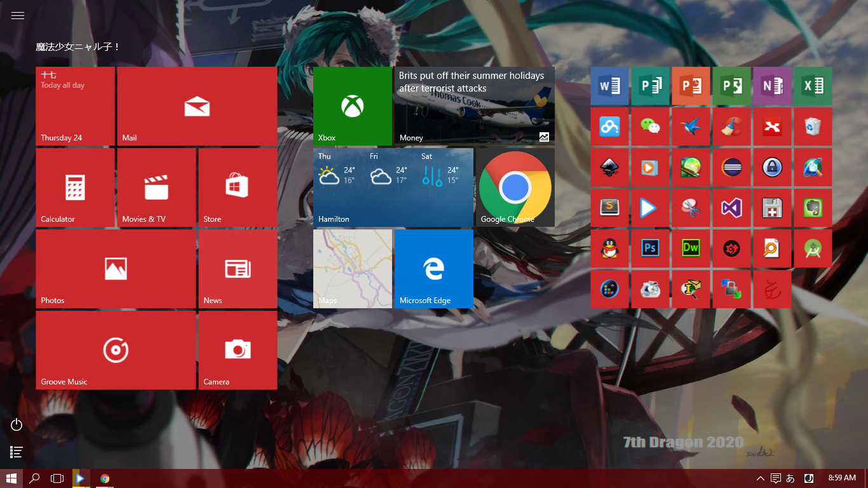Open the Mail tile
This screenshot has width=868, height=488.
197,106
